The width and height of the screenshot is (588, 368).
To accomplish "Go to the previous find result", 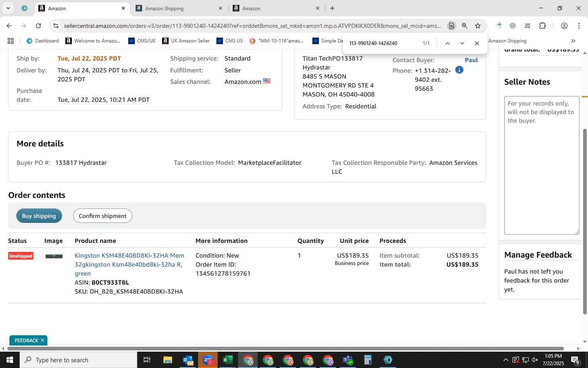I will click(448, 43).
